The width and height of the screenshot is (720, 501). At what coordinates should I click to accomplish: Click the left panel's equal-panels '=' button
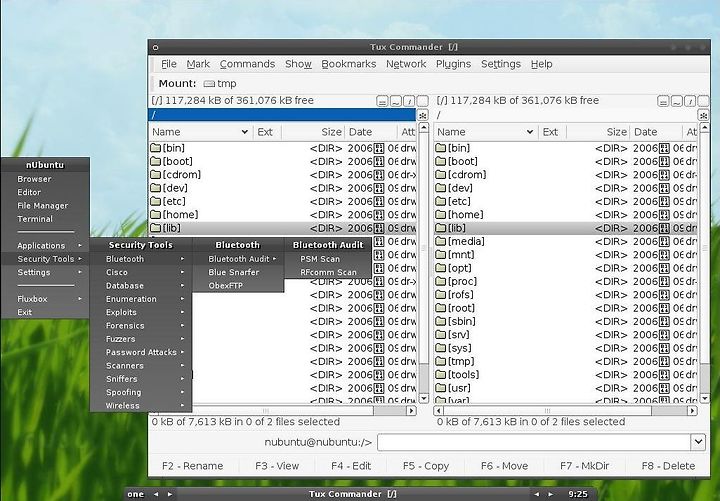[x=382, y=101]
